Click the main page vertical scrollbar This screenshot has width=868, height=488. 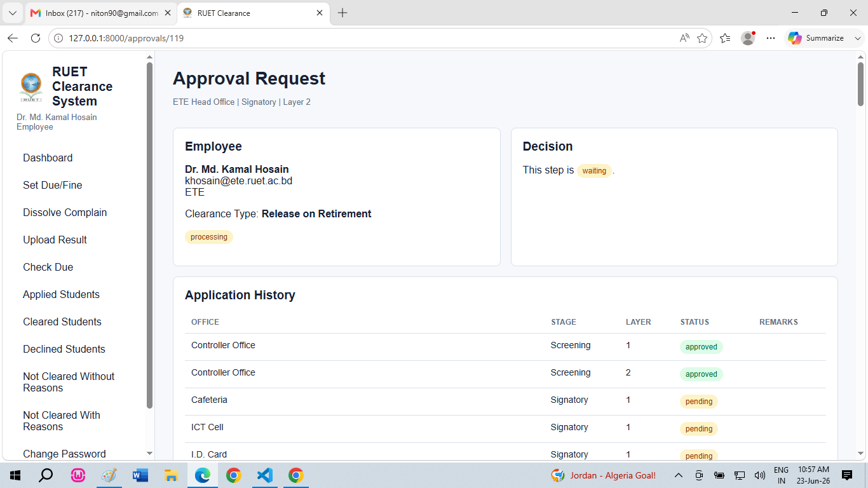[x=861, y=84]
